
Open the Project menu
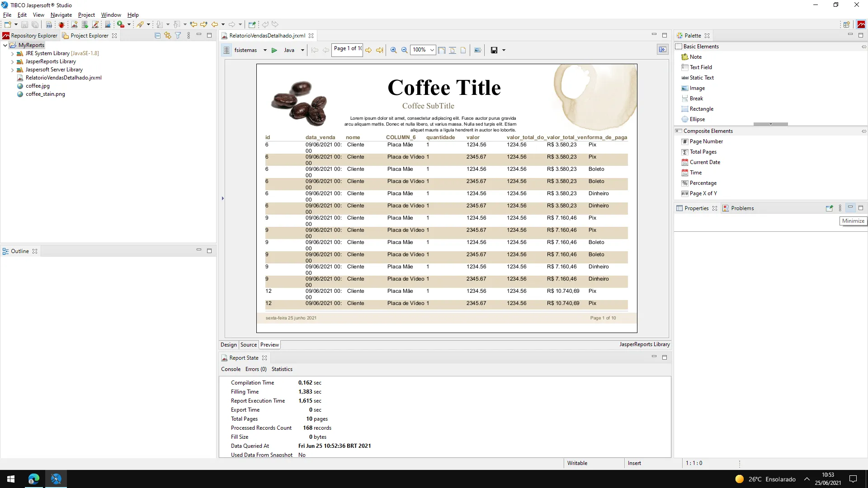[86, 15]
